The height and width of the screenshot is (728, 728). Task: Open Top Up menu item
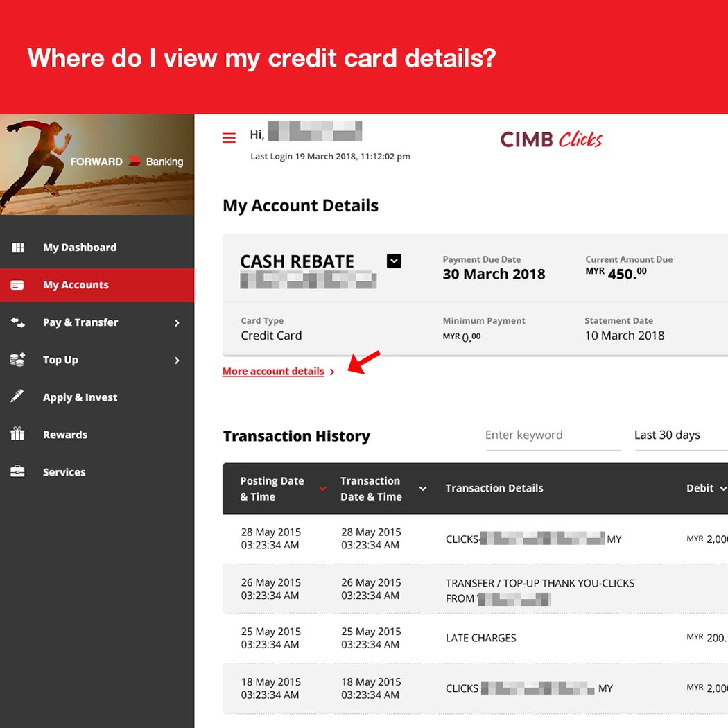point(97,360)
